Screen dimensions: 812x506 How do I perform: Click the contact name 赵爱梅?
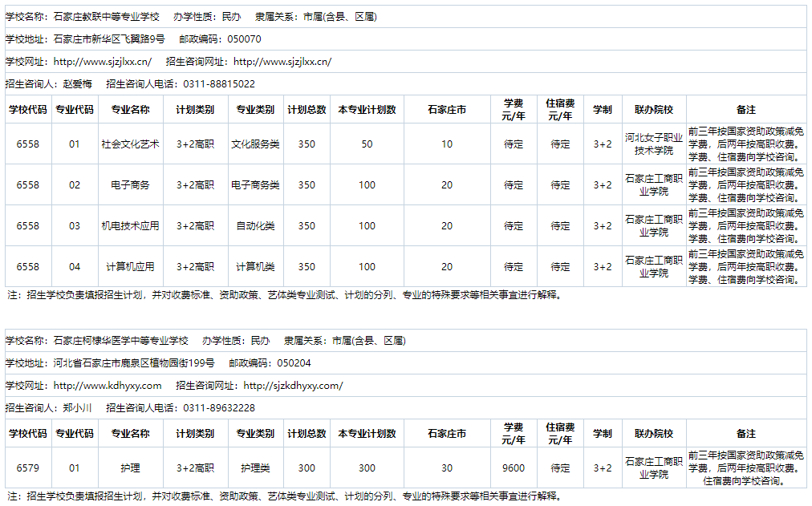click(x=78, y=84)
